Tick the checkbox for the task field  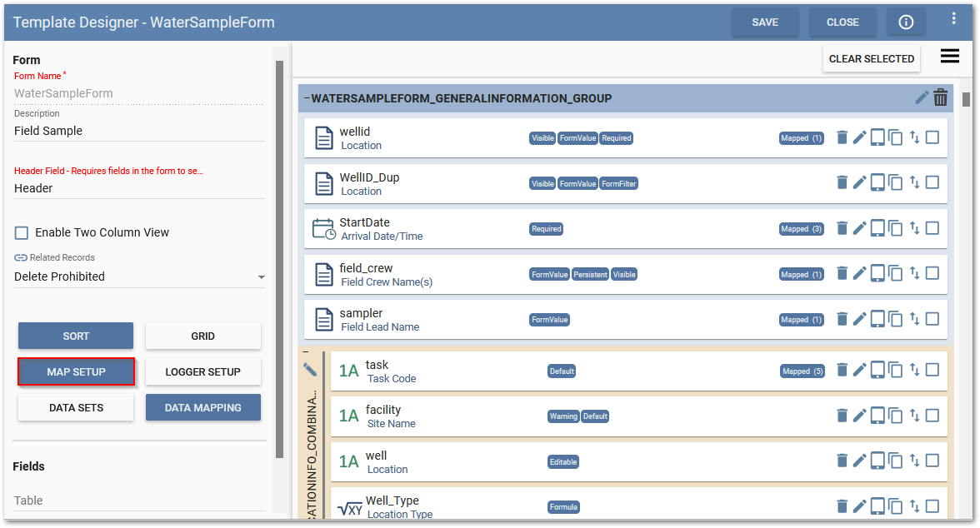[x=932, y=370]
